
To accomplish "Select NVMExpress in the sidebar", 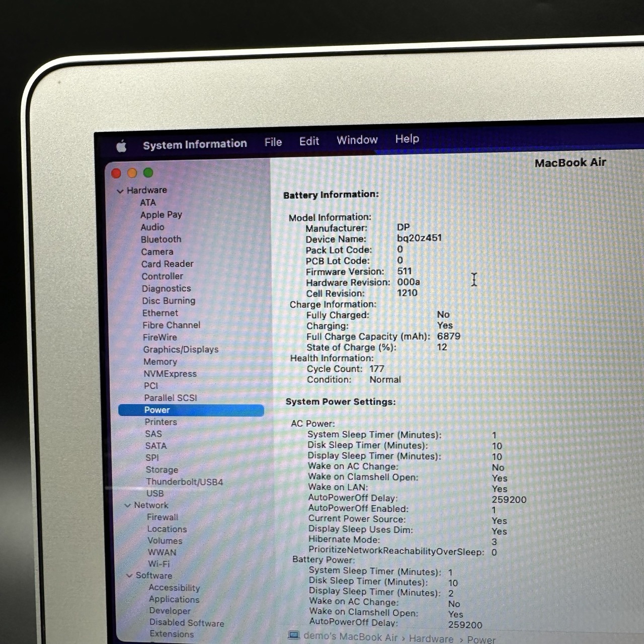I will pos(170,374).
